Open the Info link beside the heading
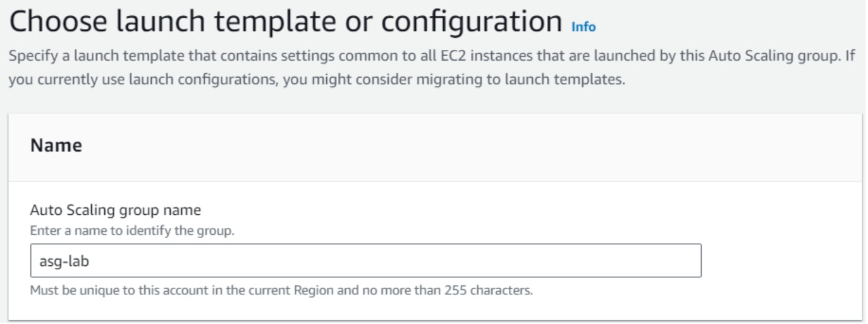This screenshot has width=868, height=324. (x=584, y=27)
